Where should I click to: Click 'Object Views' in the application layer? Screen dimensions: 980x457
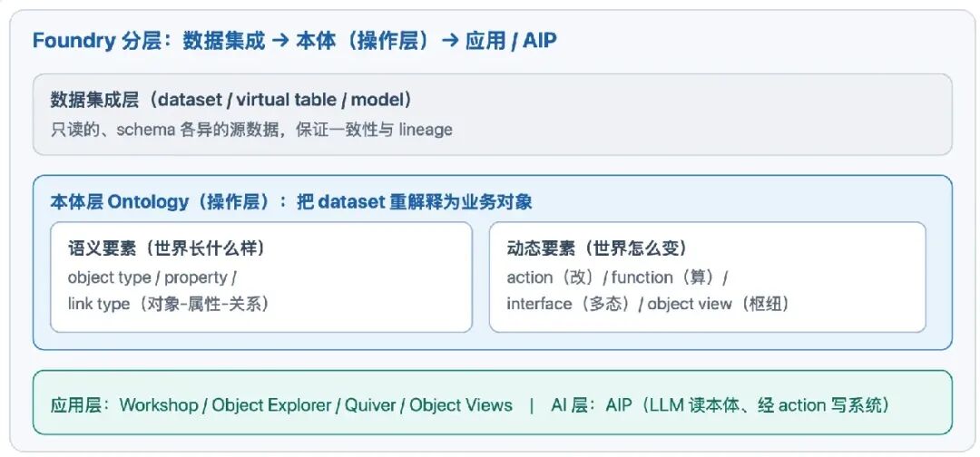point(461,405)
